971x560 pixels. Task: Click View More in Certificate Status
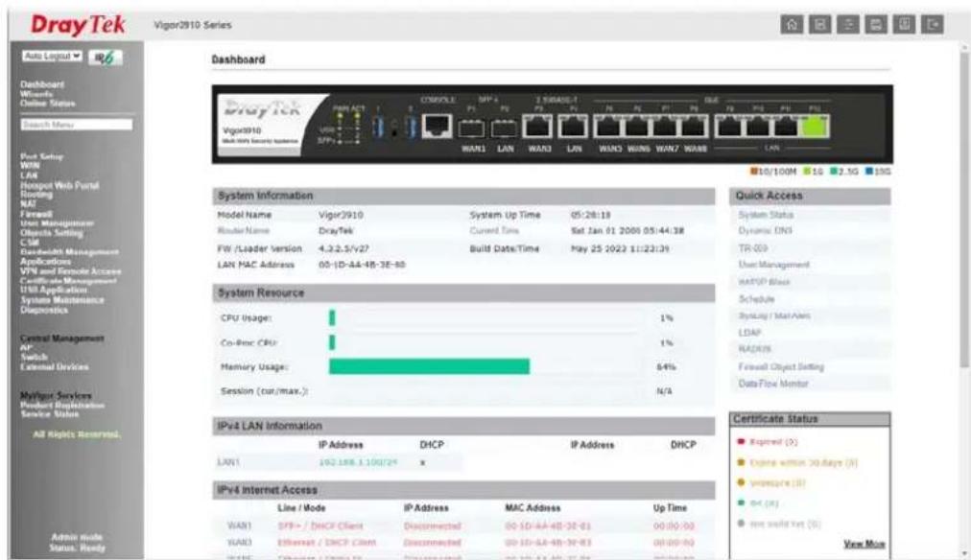point(864,544)
